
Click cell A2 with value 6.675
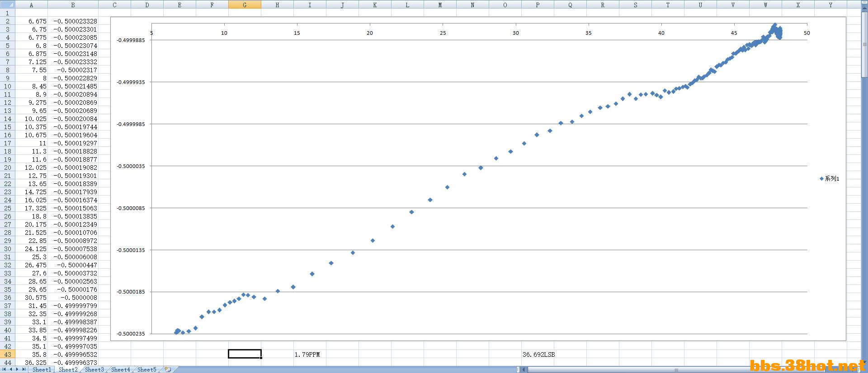(31, 21)
